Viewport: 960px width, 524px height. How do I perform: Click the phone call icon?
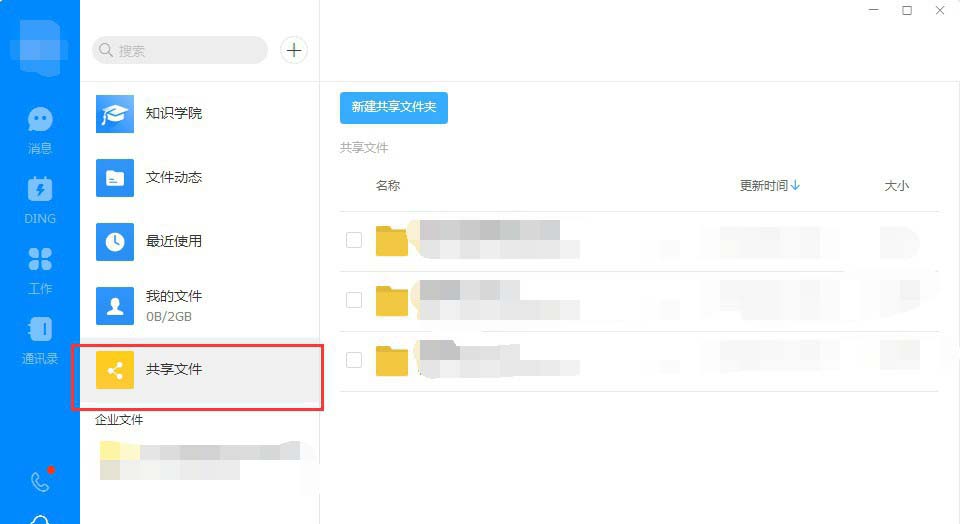(x=40, y=483)
